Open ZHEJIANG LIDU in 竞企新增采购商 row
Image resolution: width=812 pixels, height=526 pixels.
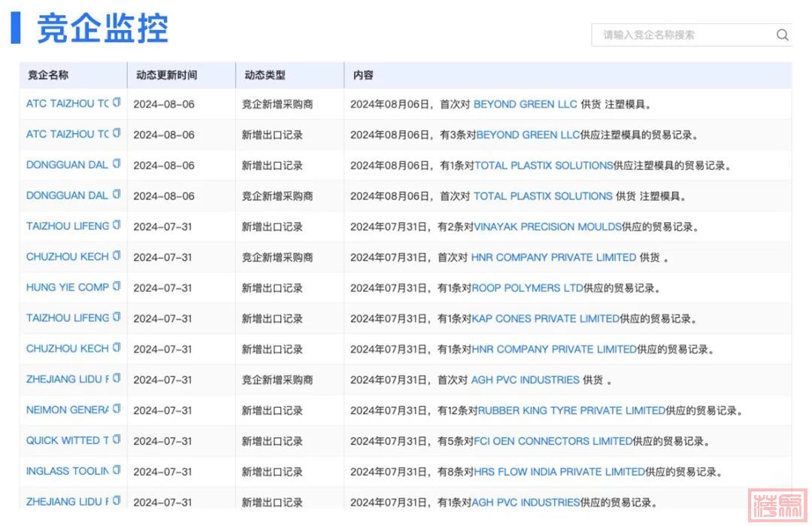pyautogui.click(x=68, y=379)
